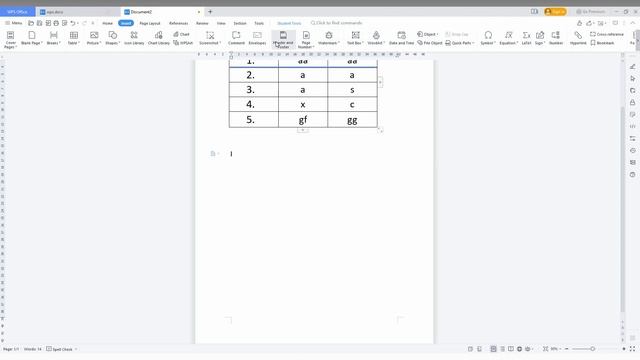
Task: Open Envelopes tool
Action: (x=257, y=38)
